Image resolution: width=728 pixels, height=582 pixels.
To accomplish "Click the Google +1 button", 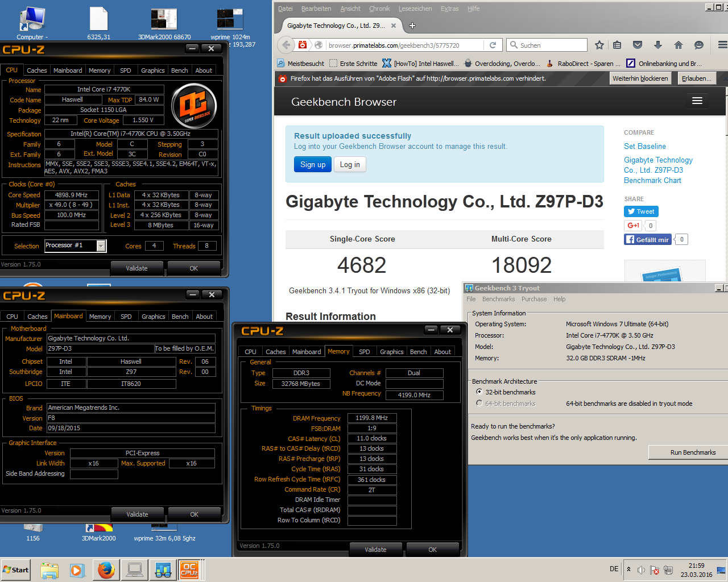I will point(633,226).
